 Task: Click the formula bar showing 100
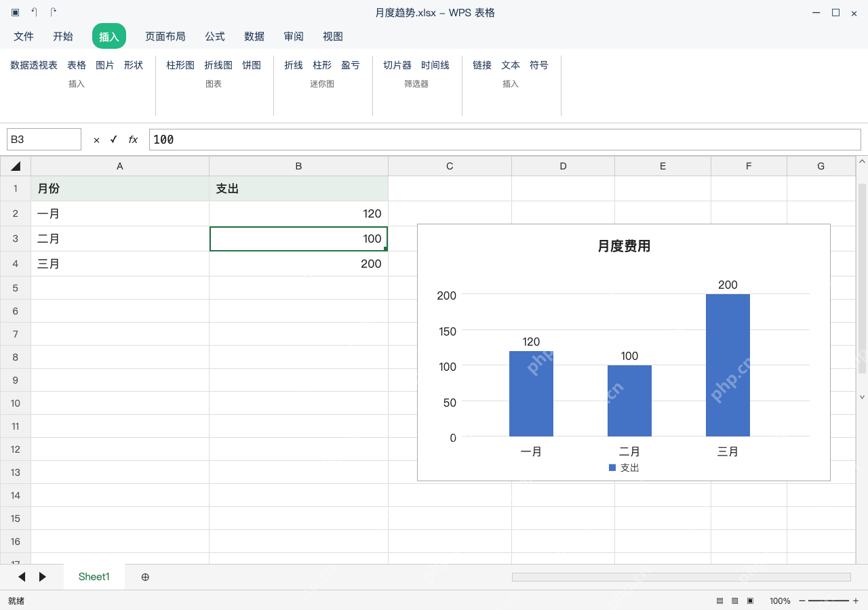tap(505, 140)
